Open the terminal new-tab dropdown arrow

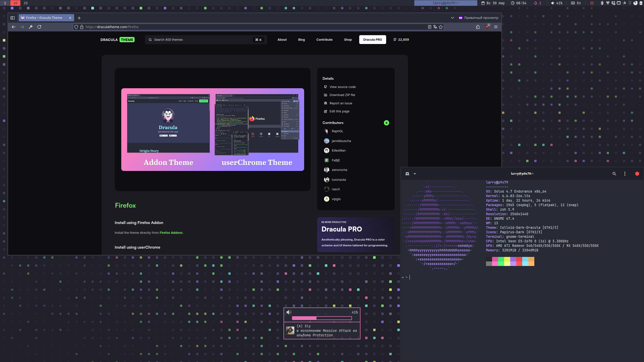(x=415, y=174)
